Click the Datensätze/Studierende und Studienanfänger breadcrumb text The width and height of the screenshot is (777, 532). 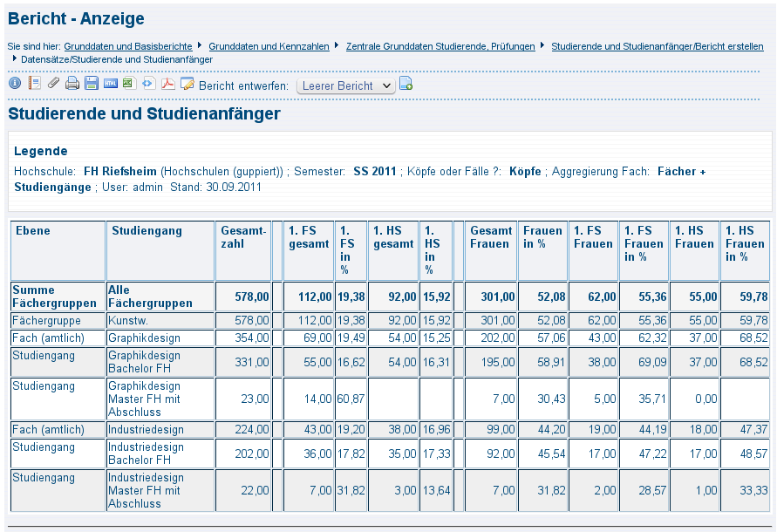[117, 59]
